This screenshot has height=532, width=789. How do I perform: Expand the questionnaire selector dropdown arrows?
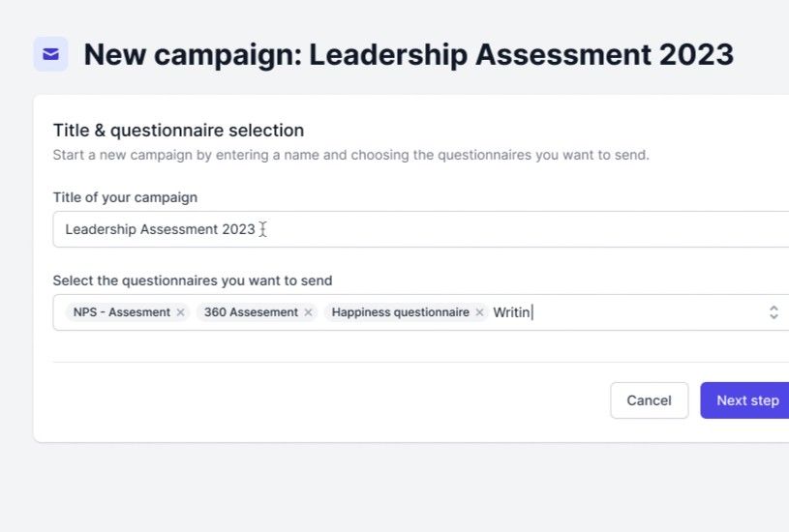(x=774, y=312)
